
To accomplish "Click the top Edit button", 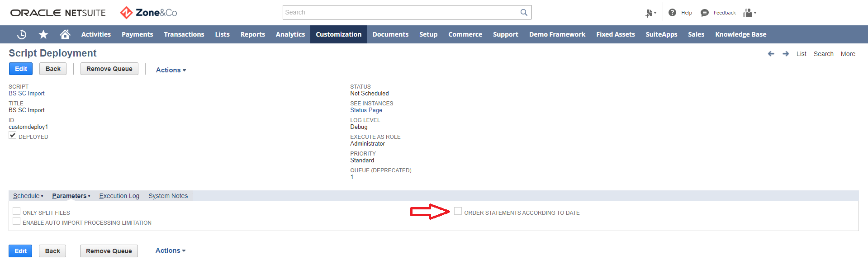I will coord(21,69).
